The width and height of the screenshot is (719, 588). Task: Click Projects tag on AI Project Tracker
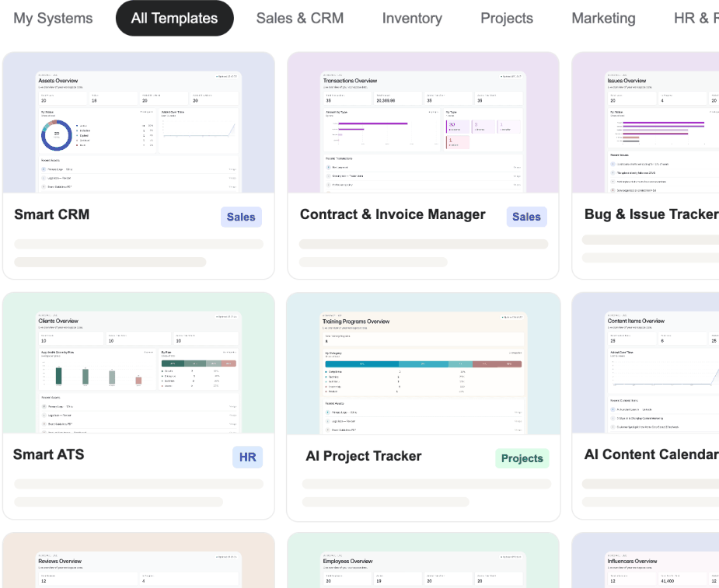tap(522, 458)
